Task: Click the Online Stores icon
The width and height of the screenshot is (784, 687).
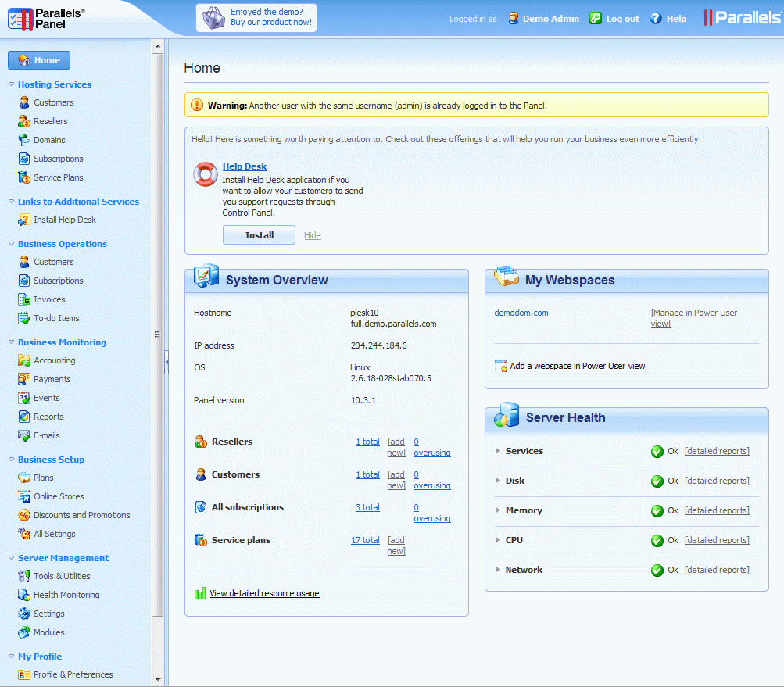Action: tap(24, 496)
